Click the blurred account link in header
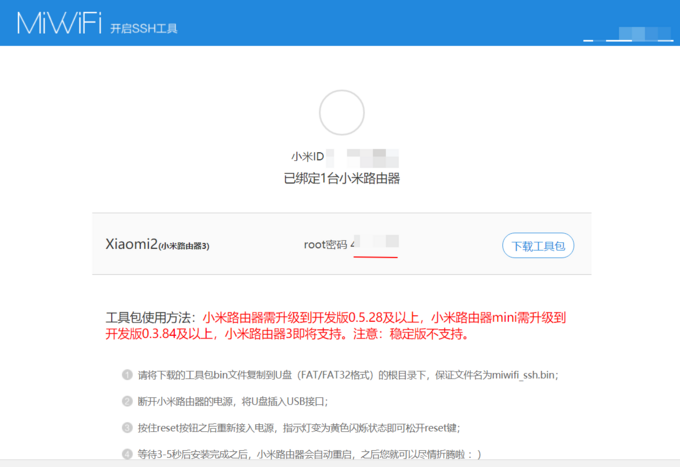 pos(628,34)
